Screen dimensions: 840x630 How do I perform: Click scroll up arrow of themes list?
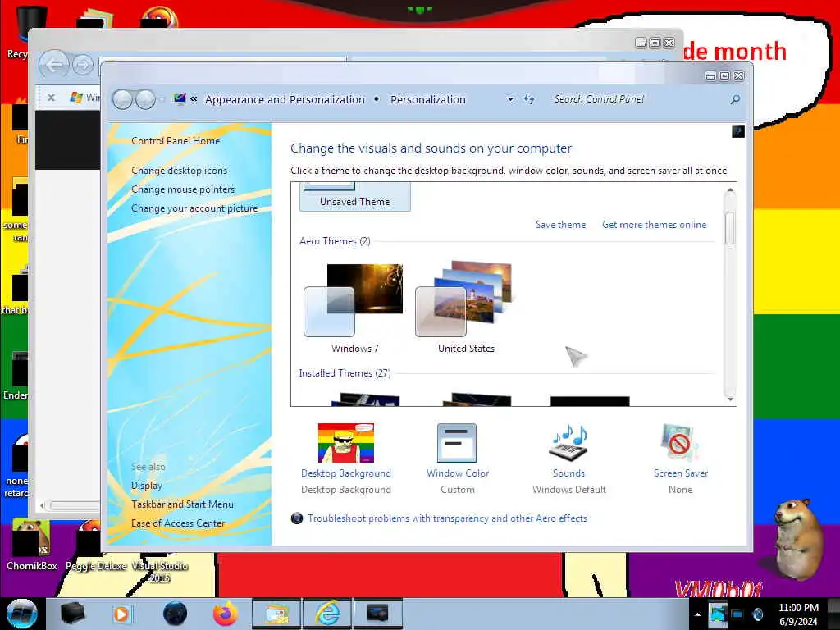coord(729,190)
